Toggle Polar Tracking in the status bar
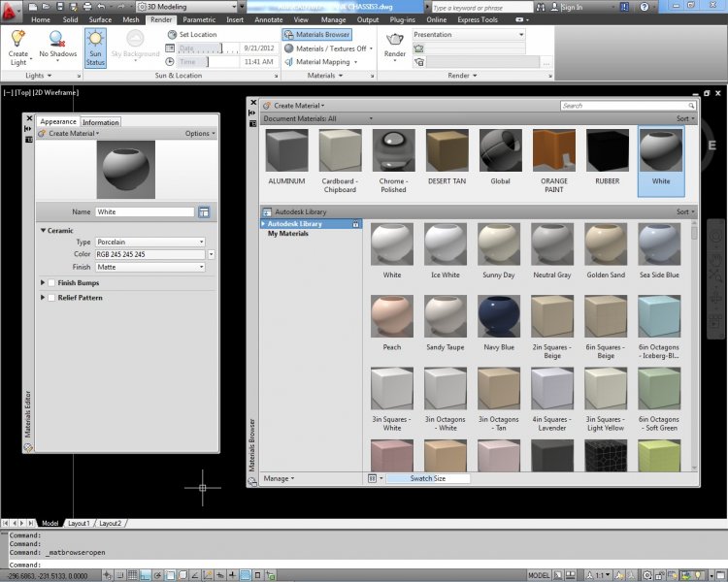The image size is (728, 582). point(158,575)
